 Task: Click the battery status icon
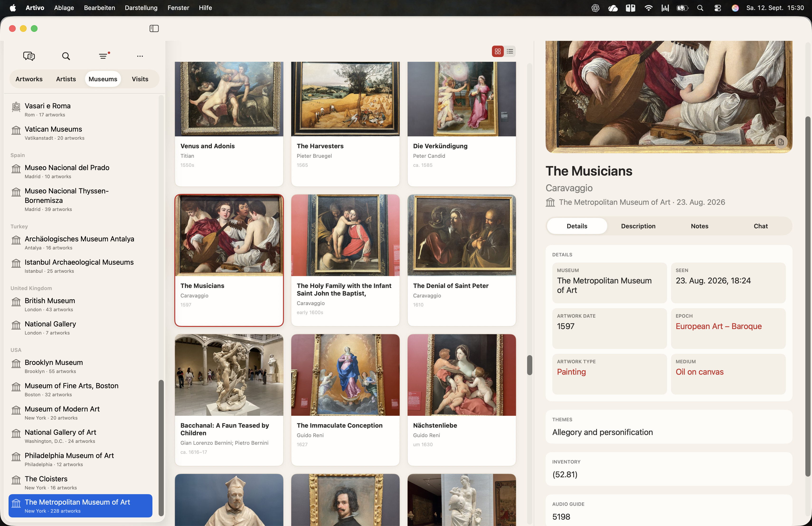click(682, 8)
